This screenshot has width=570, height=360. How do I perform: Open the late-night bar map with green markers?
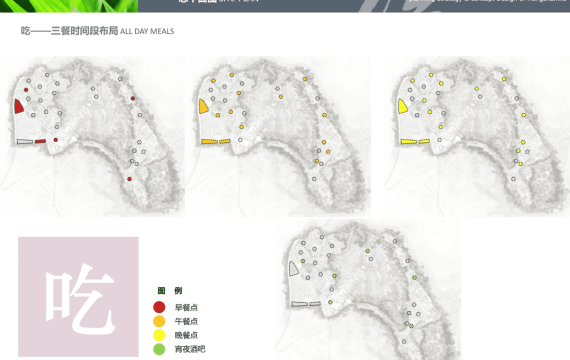[x=368, y=289]
